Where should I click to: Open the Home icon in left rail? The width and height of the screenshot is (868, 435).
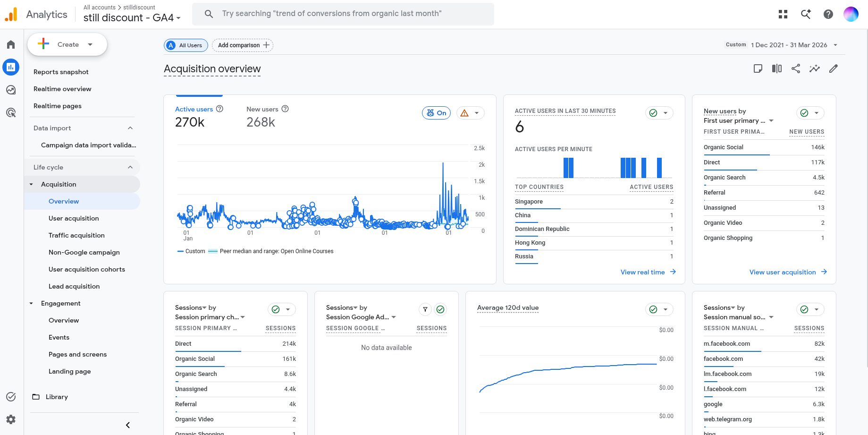[x=11, y=44]
